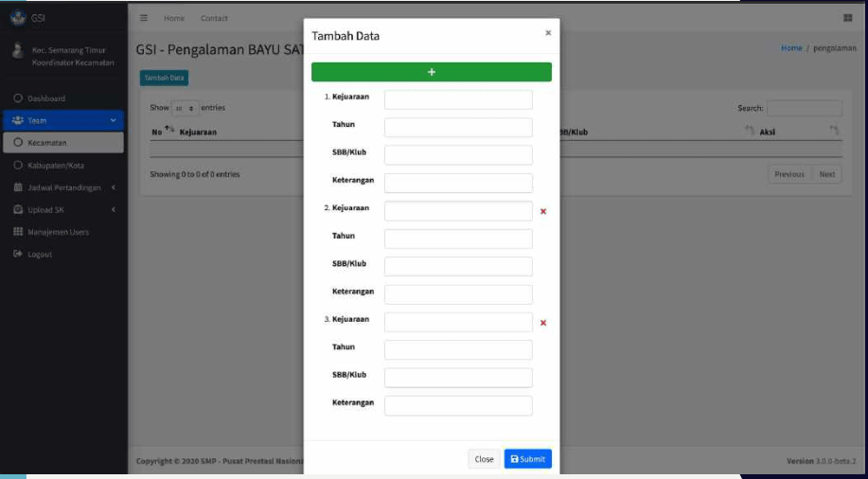This screenshot has width=868, height=479.
Task: Click the grid icon in top-right navbar
Action: (x=847, y=18)
